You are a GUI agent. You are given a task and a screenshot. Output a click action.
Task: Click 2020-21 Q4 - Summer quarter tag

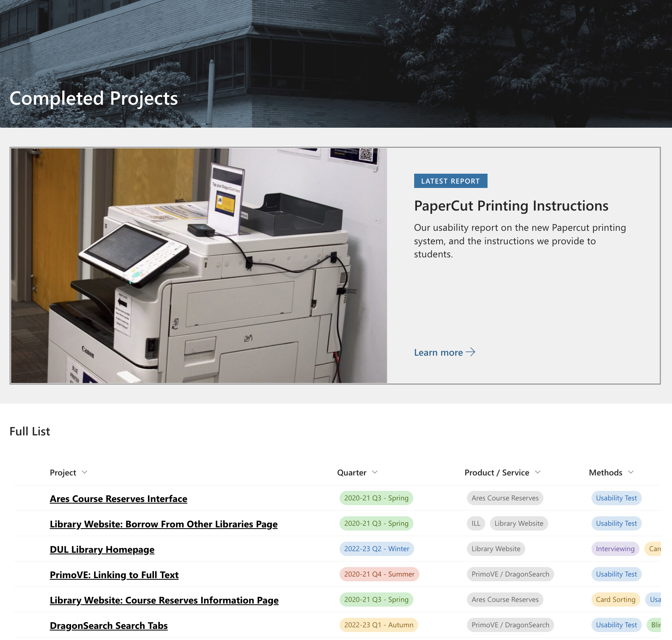click(x=379, y=574)
